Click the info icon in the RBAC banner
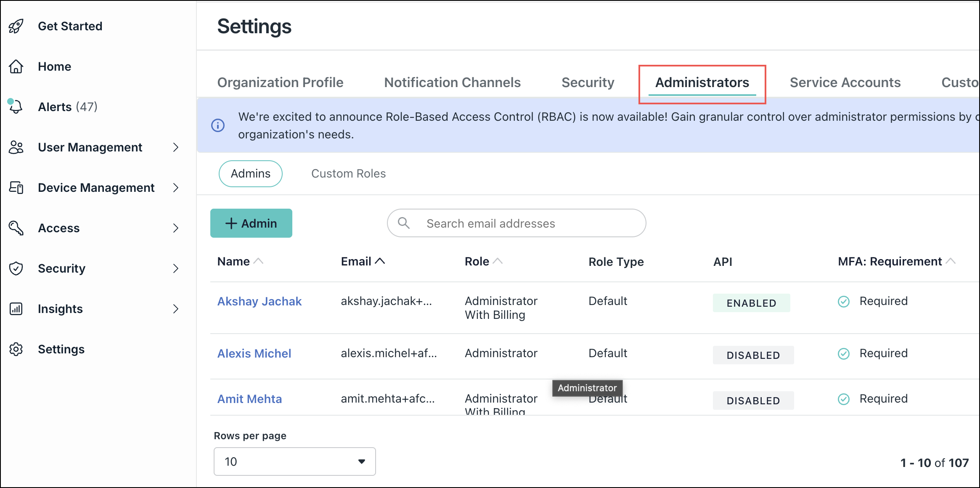980x488 pixels. [217, 125]
